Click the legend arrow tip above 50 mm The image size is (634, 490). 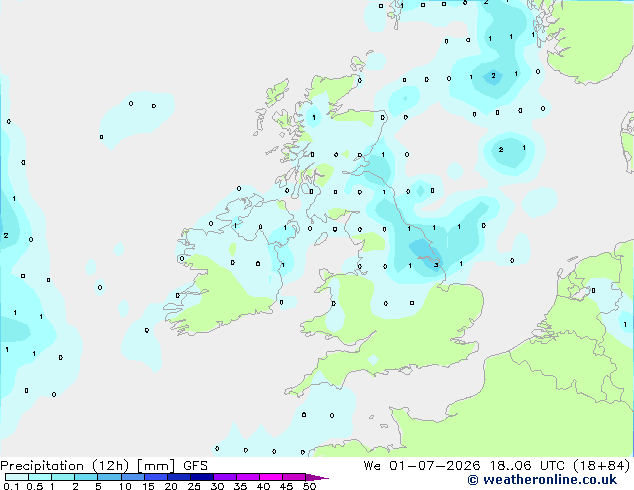tap(317, 477)
